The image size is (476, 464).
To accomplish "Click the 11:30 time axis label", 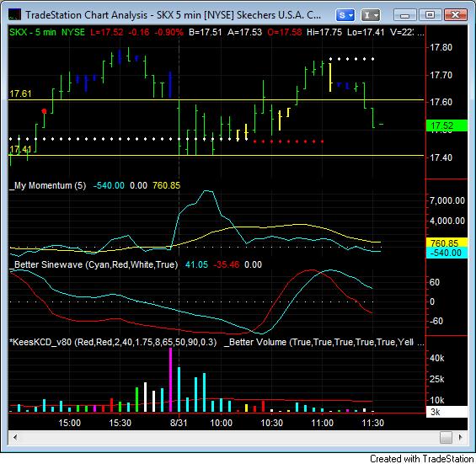I will [372, 423].
